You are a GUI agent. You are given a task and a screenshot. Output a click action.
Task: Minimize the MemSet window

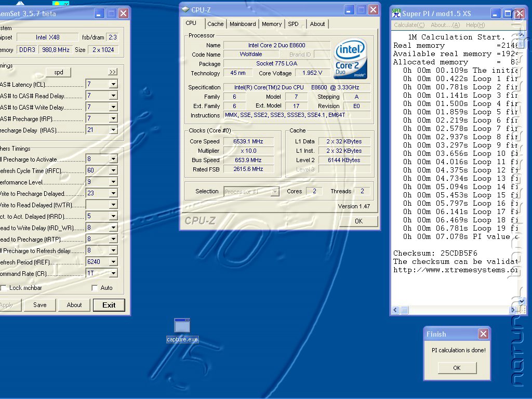(x=99, y=13)
